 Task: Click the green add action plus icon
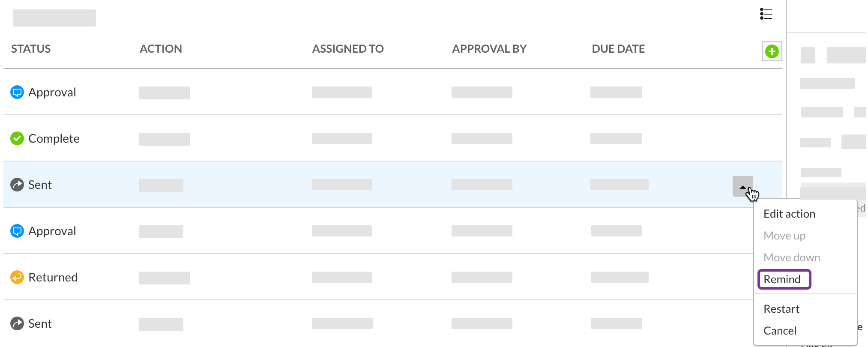coord(772,51)
